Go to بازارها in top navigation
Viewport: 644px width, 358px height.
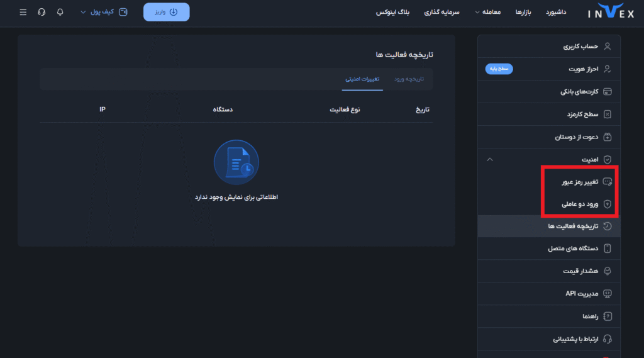(x=523, y=12)
